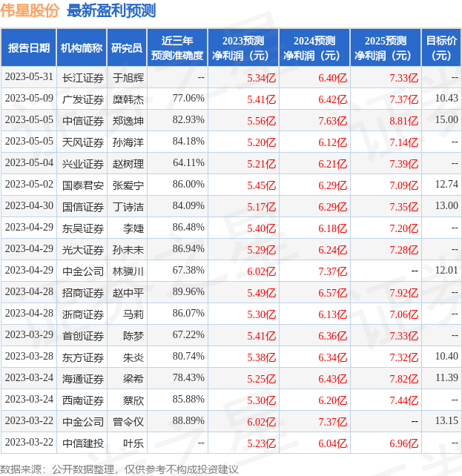Click researcher name 糜韩杰
The image size is (462, 476).
(128, 99)
